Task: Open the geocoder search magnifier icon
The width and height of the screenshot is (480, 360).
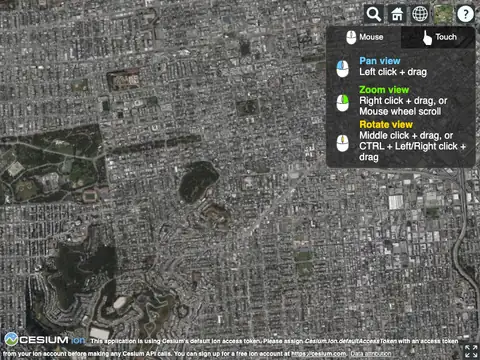Action: pos(374,14)
